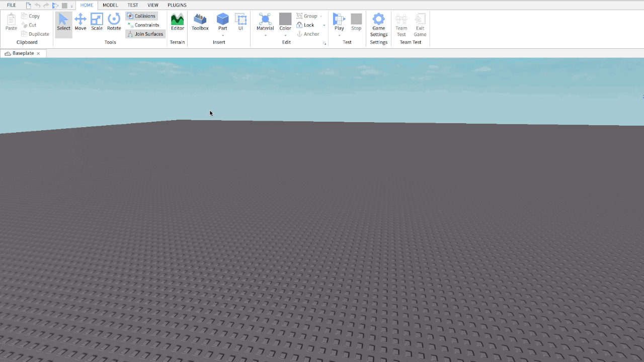
Task: Open the quick access toolbar customize arrow
Action: pyautogui.click(x=71, y=6)
